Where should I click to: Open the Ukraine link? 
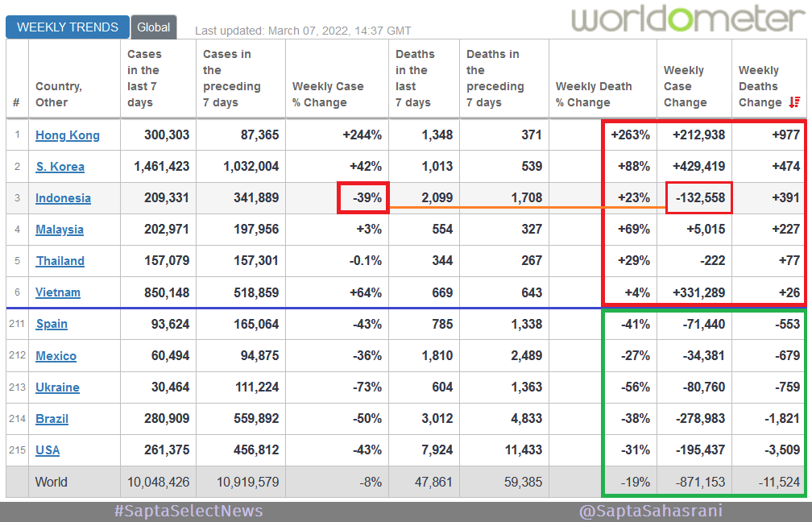(57, 387)
